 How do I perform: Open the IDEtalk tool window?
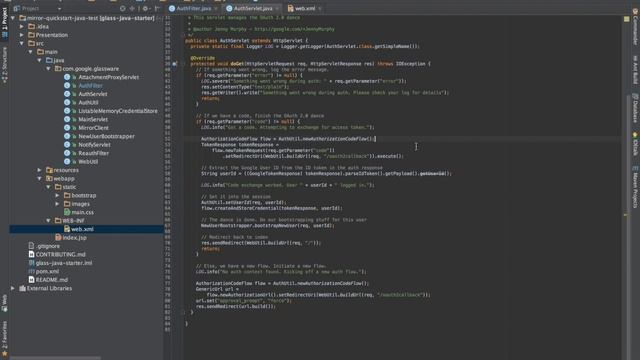click(x=635, y=144)
